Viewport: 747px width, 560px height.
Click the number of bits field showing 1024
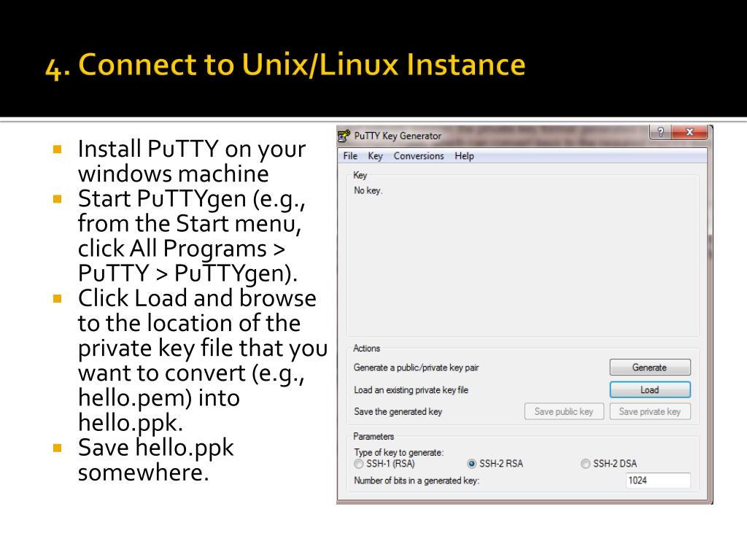point(658,480)
